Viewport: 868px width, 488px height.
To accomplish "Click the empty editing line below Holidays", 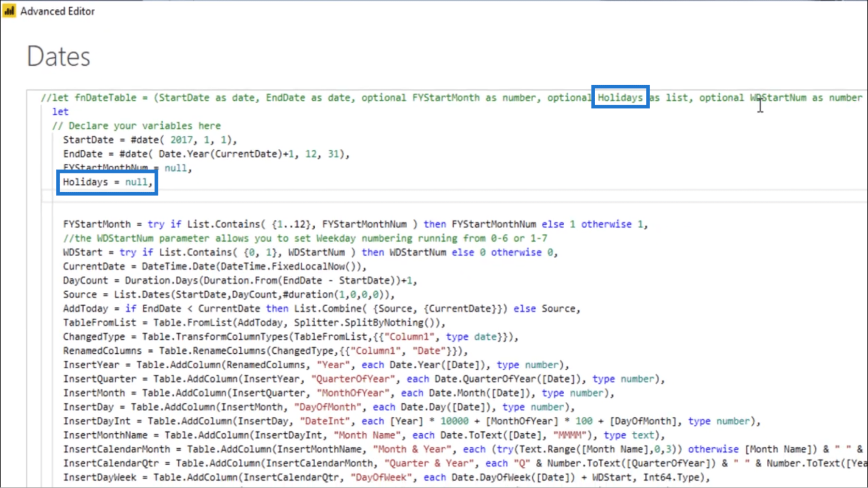I will (x=455, y=196).
